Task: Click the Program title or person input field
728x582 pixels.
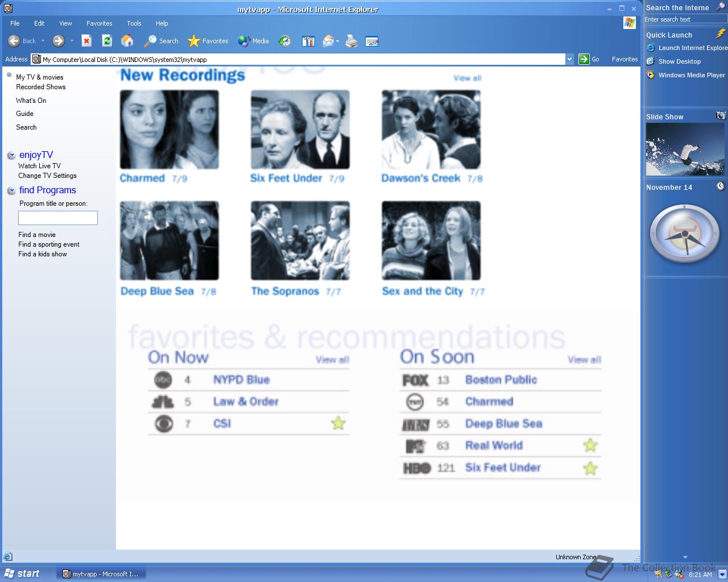Action: [58, 218]
